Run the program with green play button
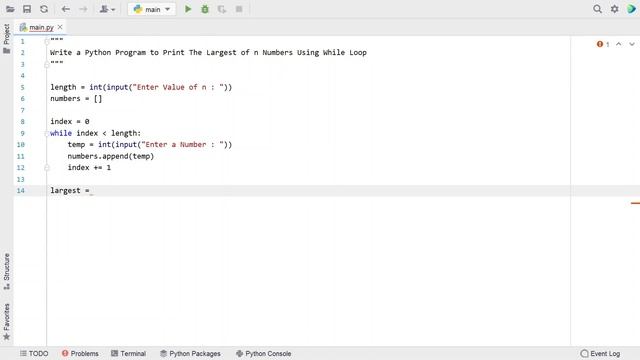Viewport: 640px width, 360px height. [x=188, y=9]
